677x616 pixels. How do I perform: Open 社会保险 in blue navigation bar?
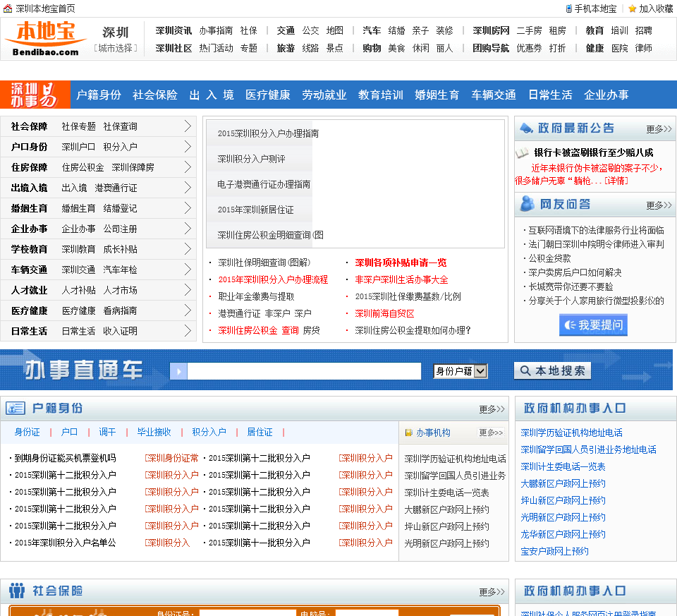pyautogui.click(x=155, y=95)
